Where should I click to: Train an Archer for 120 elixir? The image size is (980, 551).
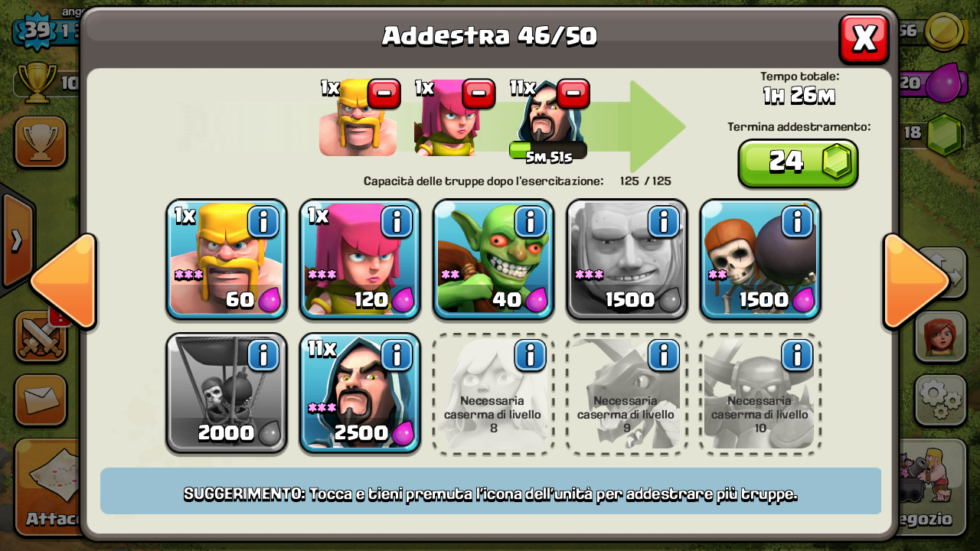pos(360,259)
